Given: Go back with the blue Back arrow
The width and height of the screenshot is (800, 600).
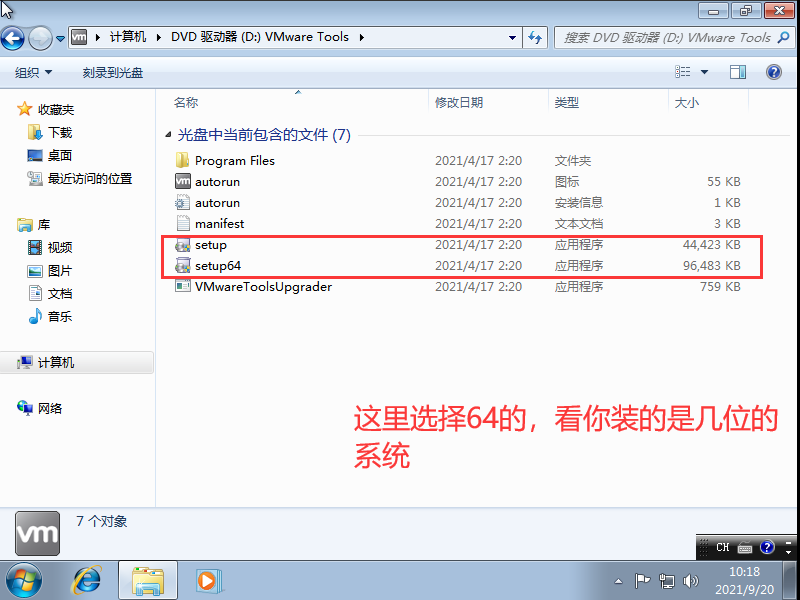Looking at the screenshot, I should (x=13, y=38).
